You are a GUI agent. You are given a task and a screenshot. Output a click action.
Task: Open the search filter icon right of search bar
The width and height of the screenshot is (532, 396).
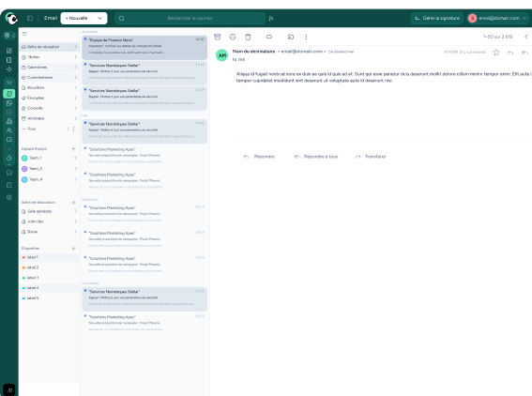[271, 19]
